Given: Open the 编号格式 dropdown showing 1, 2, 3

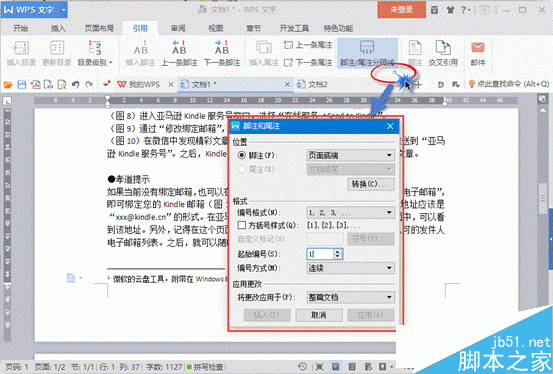Looking at the screenshot, I should (x=351, y=212).
